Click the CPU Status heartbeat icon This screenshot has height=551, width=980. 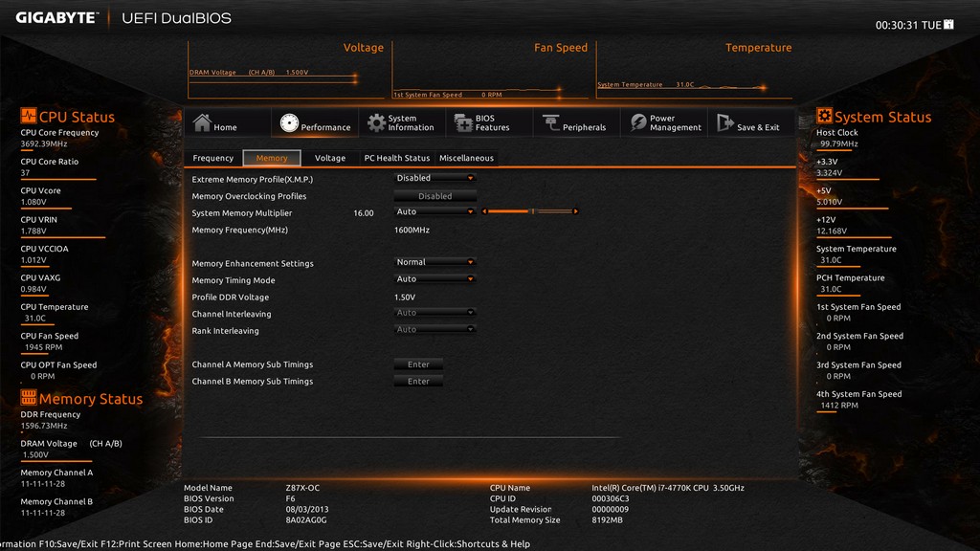28,116
